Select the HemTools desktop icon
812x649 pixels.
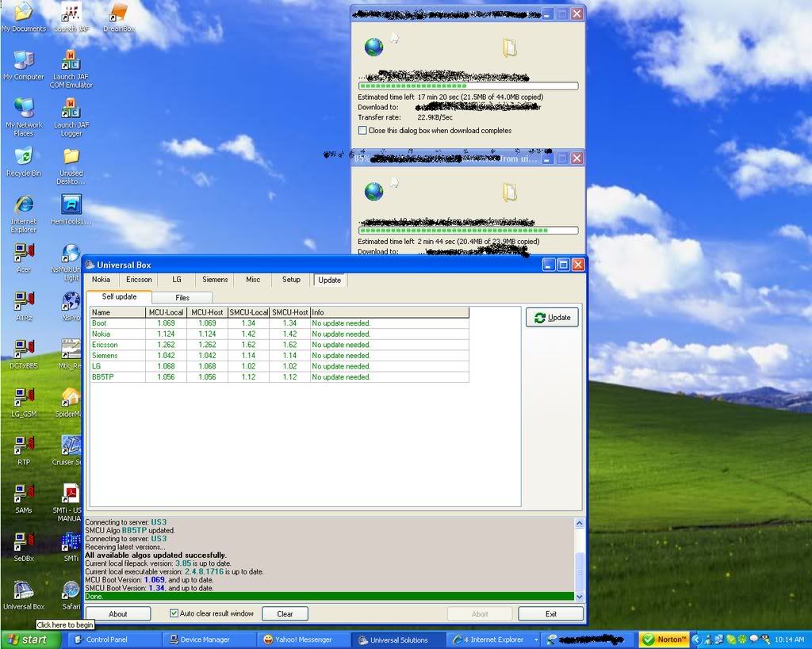[71, 210]
